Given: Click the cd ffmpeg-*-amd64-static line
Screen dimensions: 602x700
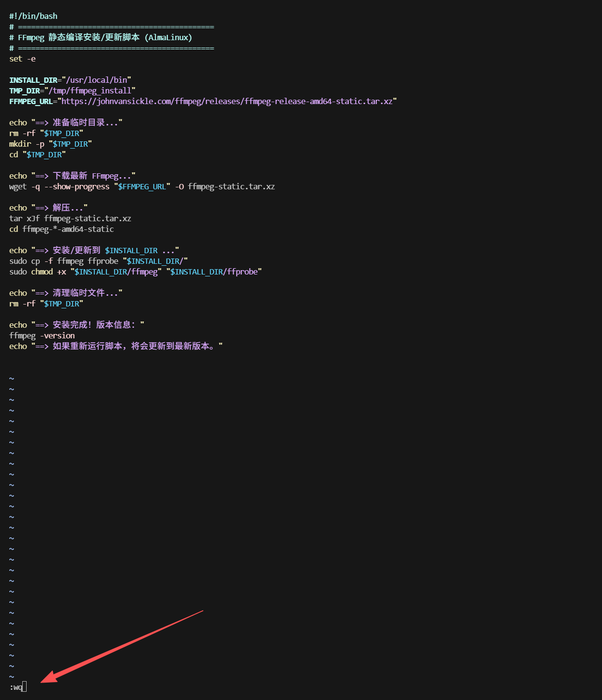Looking at the screenshot, I should 61,229.
